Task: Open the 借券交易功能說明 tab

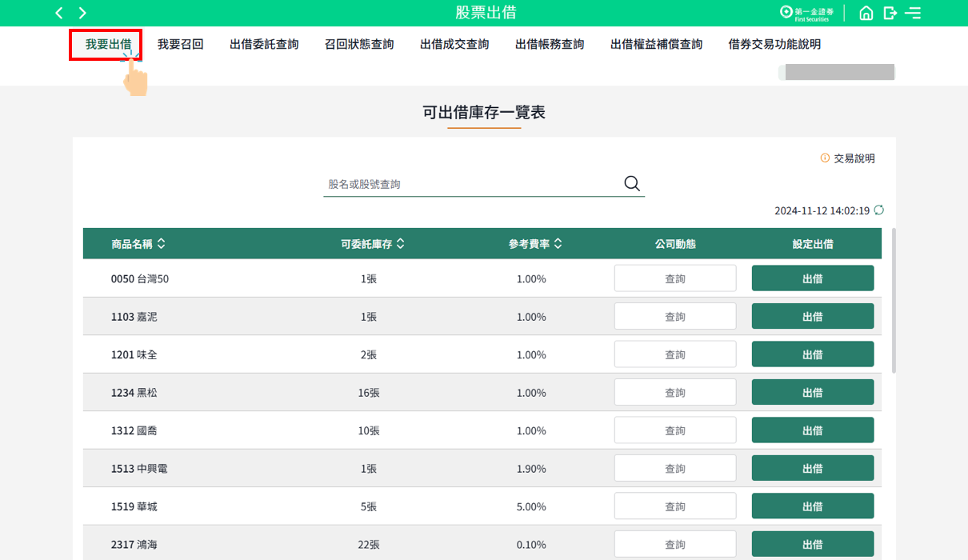Action: coord(774,45)
